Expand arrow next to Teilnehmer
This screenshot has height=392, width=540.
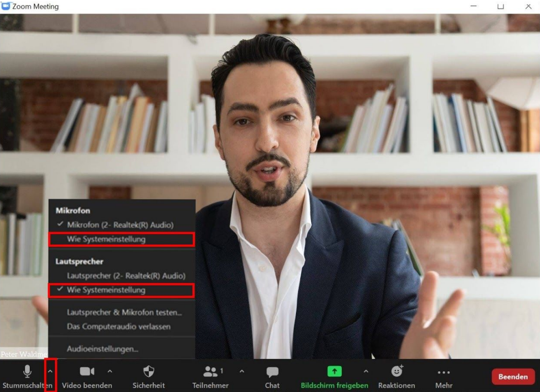242,372
